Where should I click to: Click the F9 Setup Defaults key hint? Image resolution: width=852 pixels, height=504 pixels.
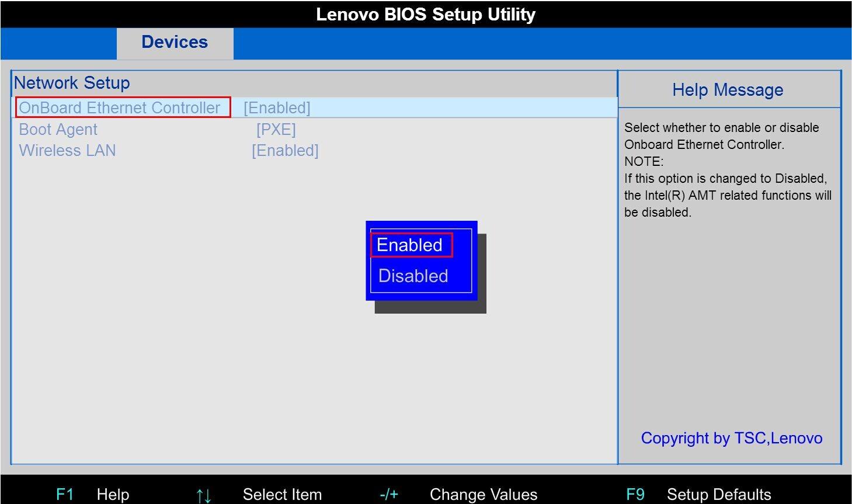click(698, 495)
